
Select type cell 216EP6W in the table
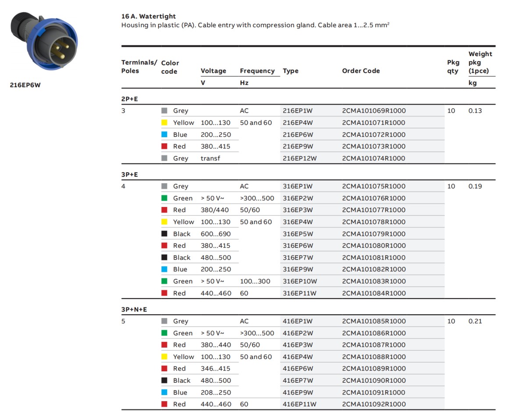point(298,135)
